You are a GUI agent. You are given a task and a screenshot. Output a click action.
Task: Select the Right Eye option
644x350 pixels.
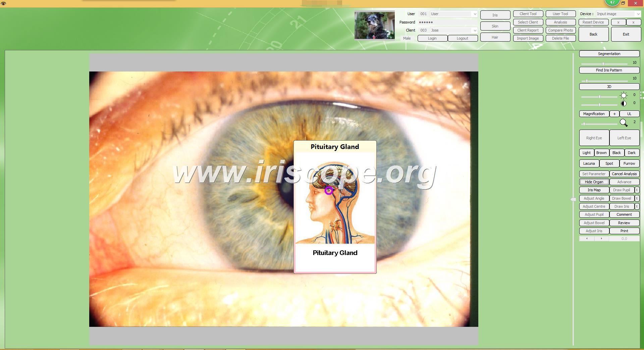coord(594,138)
